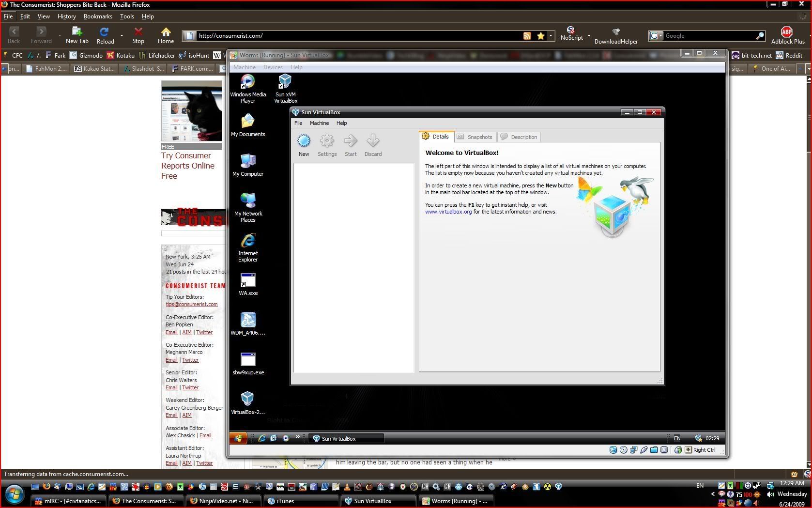The image size is (812, 508).
Task: Open the address bar history dropdown arrow
Action: pyautogui.click(x=551, y=36)
